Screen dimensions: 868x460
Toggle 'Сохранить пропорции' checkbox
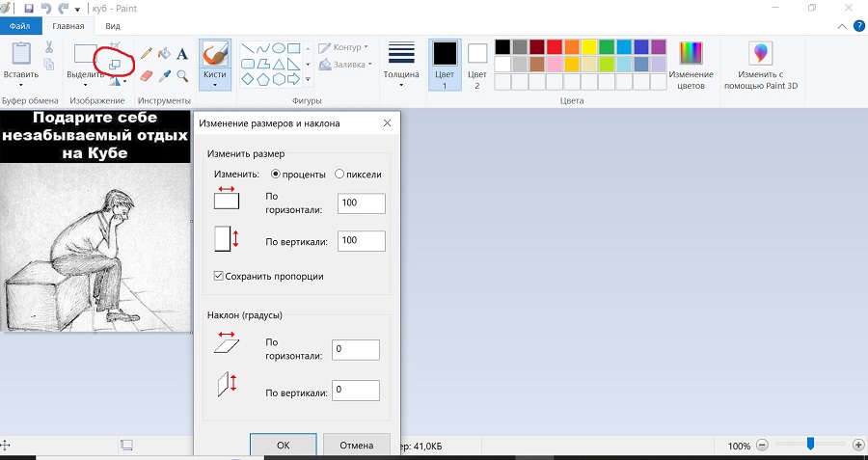pyautogui.click(x=218, y=276)
